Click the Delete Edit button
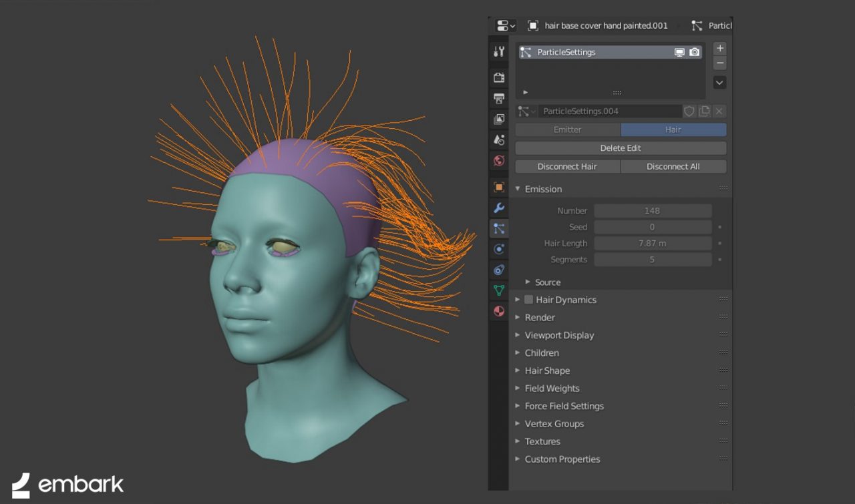The image size is (855, 504). click(x=621, y=148)
